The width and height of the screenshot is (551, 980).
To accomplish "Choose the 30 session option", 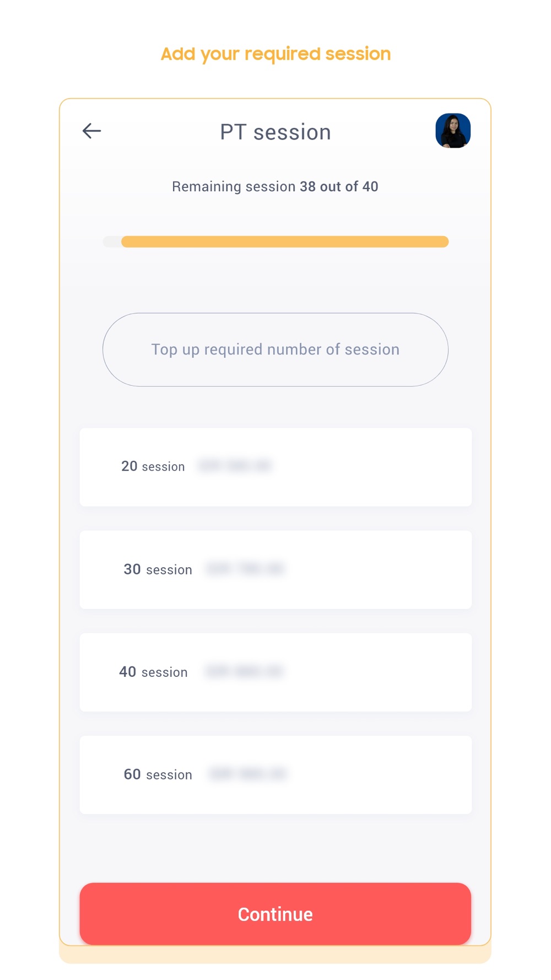I will 275,569.
